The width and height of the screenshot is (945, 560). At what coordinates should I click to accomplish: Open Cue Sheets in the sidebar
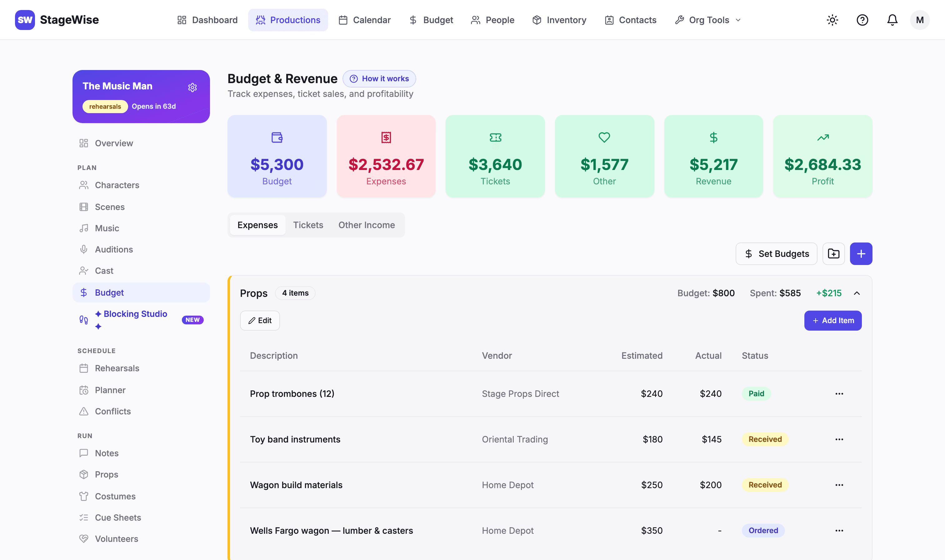click(x=141, y=517)
